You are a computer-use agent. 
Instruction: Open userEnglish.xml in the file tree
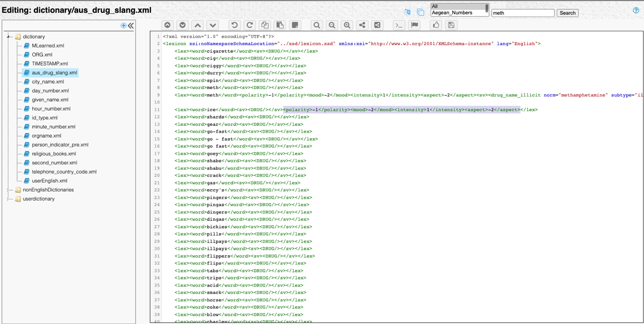(49, 181)
